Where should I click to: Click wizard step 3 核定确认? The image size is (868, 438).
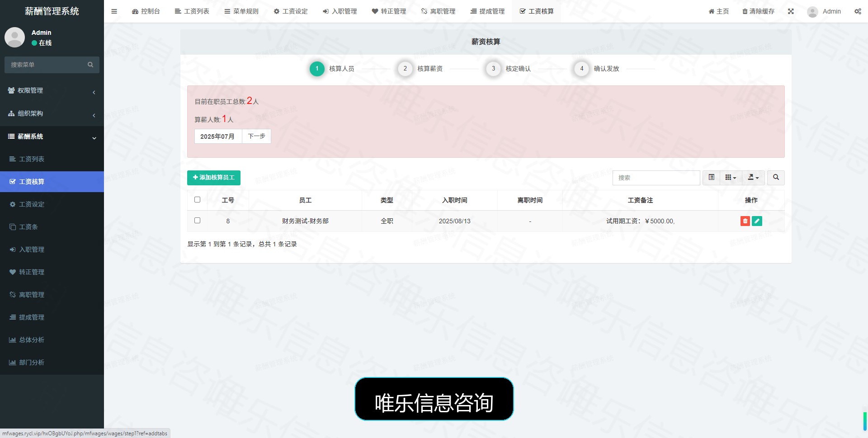point(508,69)
